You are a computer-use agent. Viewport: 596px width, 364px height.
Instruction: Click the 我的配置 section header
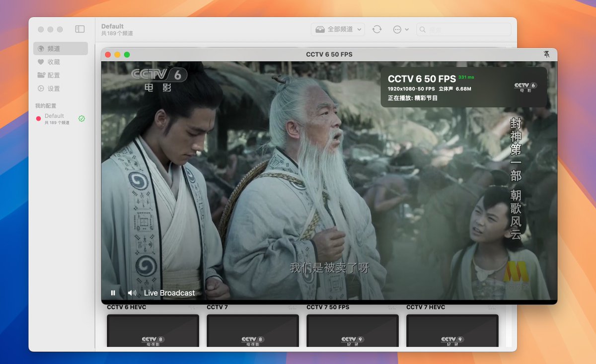point(46,106)
